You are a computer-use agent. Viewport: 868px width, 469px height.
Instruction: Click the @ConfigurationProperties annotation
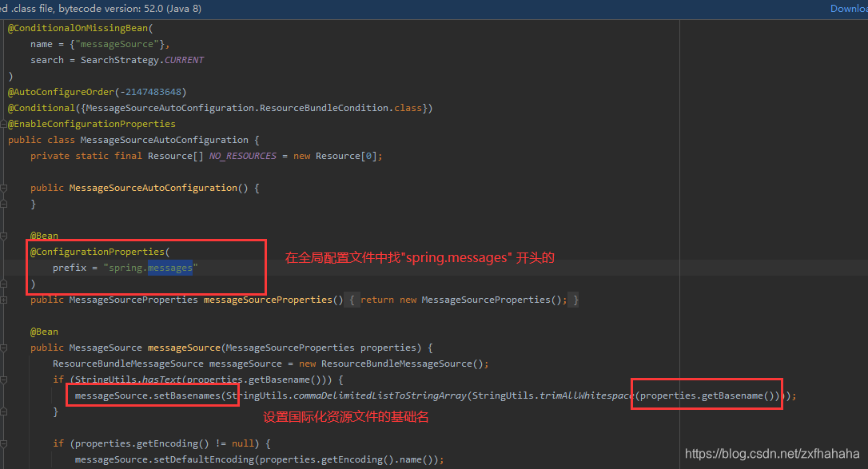98,252
